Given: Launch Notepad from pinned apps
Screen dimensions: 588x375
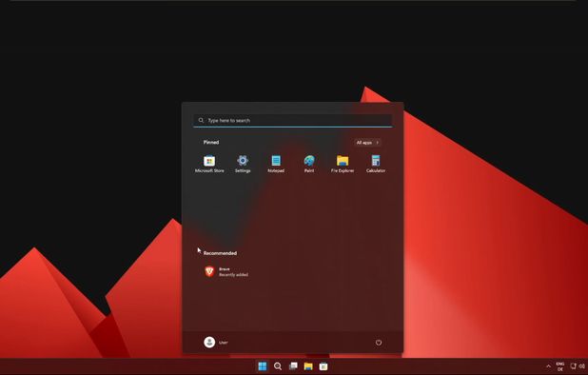Looking at the screenshot, I should coord(276,164).
